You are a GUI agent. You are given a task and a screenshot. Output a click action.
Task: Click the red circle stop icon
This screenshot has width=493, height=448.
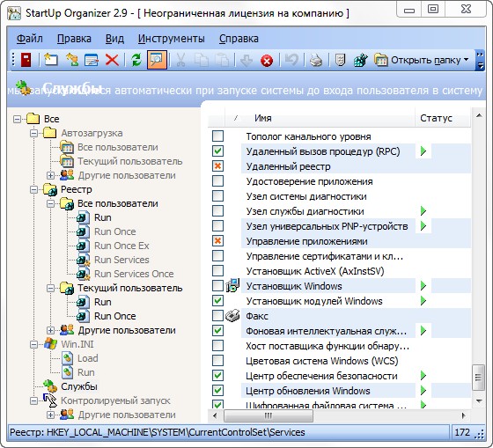pyautogui.click(x=267, y=61)
